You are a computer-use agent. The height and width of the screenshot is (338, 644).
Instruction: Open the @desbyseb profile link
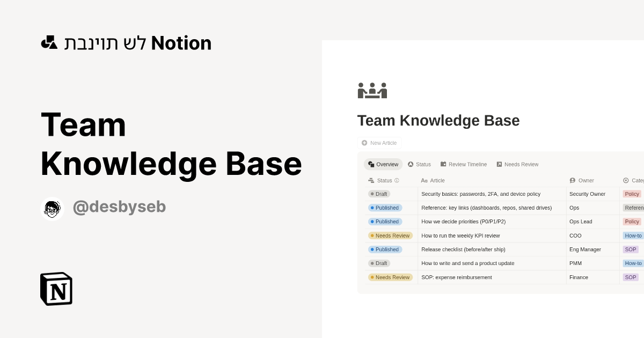(x=119, y=207)
